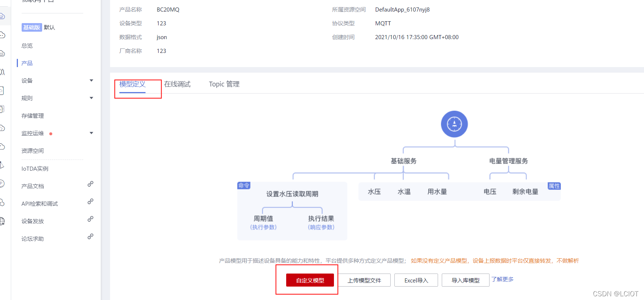The height and width of the screenshot is (300, 644).
Task: Click the 执行结果 parameter
Action: [x=321, y=218]
